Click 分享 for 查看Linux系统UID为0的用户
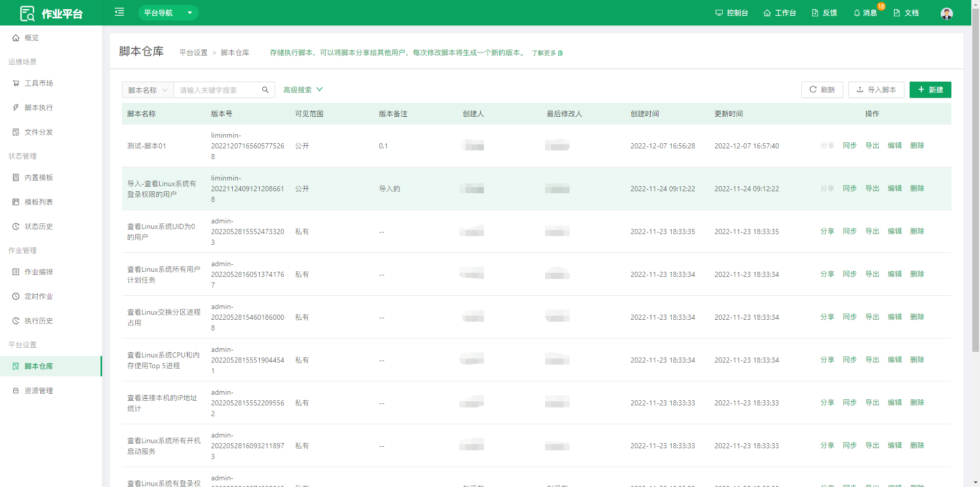980x487 pixels. coord(827,231)
